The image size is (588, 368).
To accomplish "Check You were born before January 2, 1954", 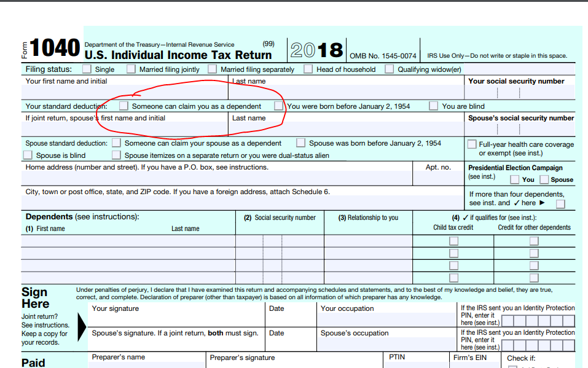I will click(278, 106).
